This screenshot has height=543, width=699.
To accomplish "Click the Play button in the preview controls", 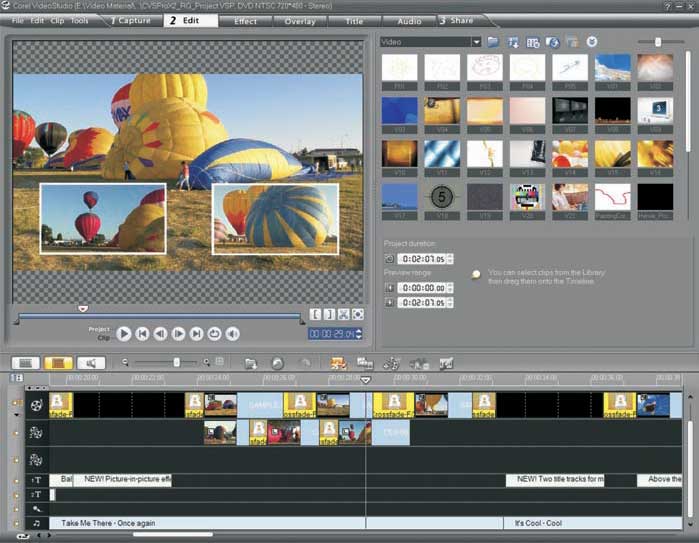I will 124,334.
